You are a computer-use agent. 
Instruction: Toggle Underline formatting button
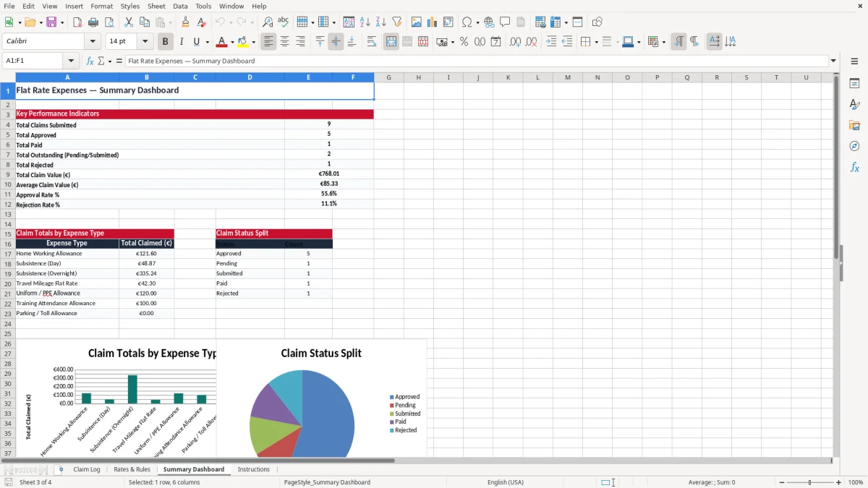click(196, 42)
